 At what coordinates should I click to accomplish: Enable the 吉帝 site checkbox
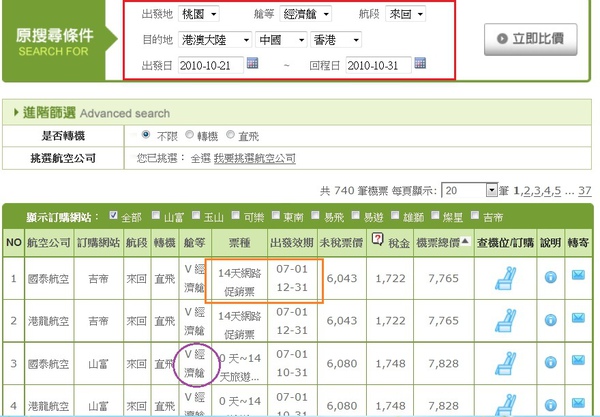coord(475,215)
